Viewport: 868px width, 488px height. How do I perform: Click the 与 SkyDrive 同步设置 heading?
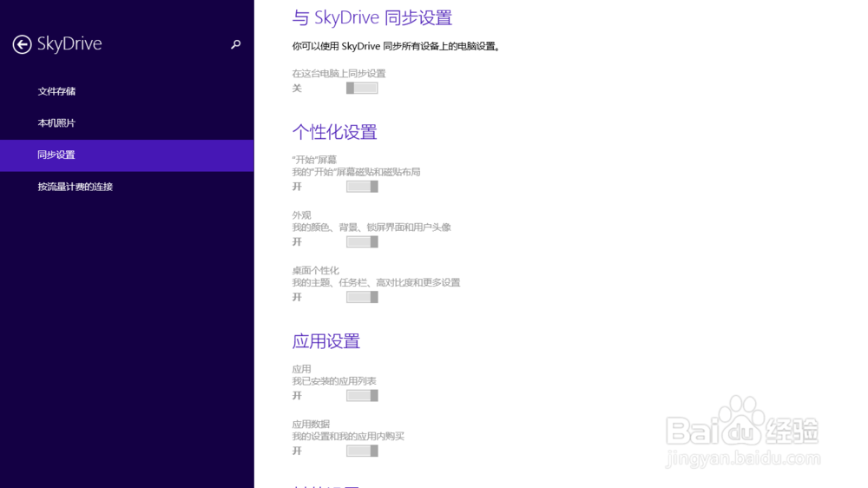click(372, 17)
